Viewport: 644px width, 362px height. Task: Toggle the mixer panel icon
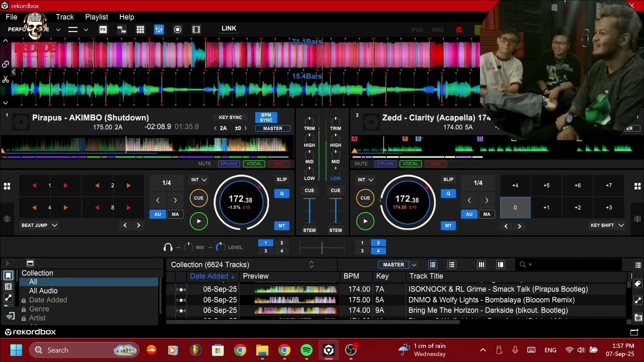tap(159, 30)
